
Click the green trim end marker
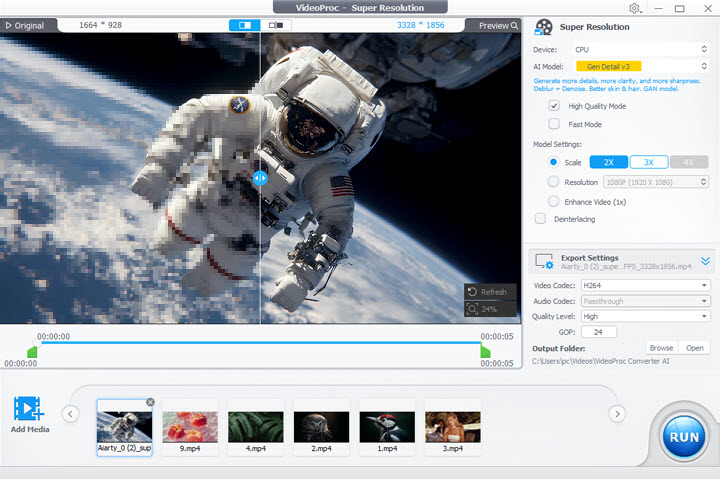pyautogui.click(x=485, y=352)
